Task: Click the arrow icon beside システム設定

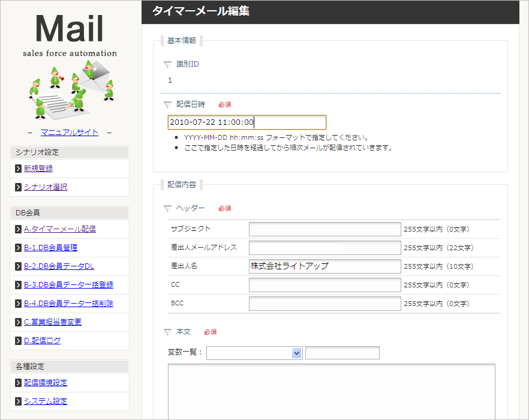Action: [x=19, y=401]
